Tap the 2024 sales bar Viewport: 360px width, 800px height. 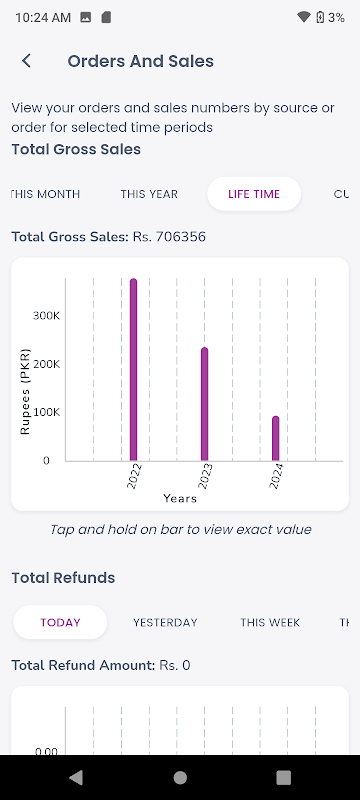(275, 438)
